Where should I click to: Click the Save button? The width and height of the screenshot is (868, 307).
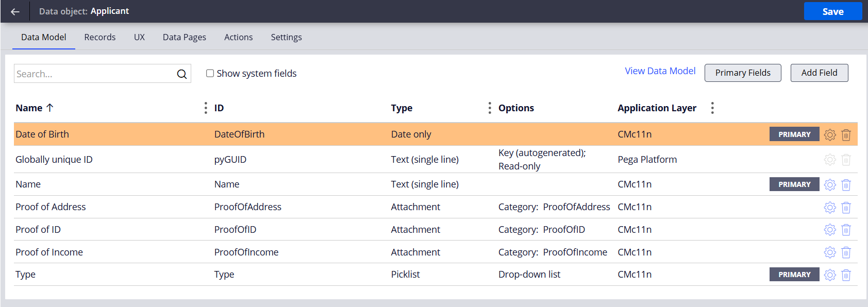pos(832,11)
